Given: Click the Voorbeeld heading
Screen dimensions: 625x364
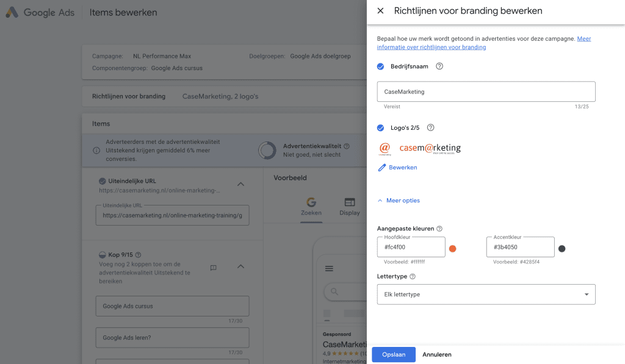Looking at the screenshot, I should [290, 178].
